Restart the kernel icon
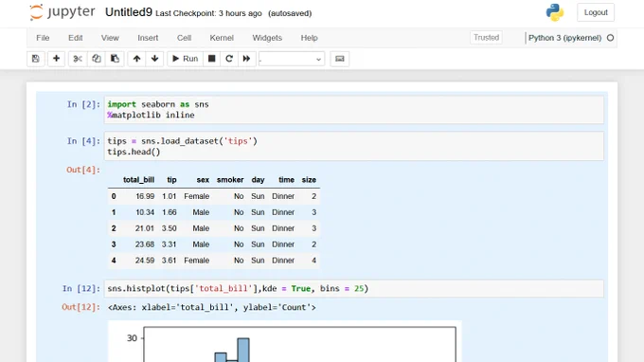Screen dimensions: 644x362 [229, 59]
